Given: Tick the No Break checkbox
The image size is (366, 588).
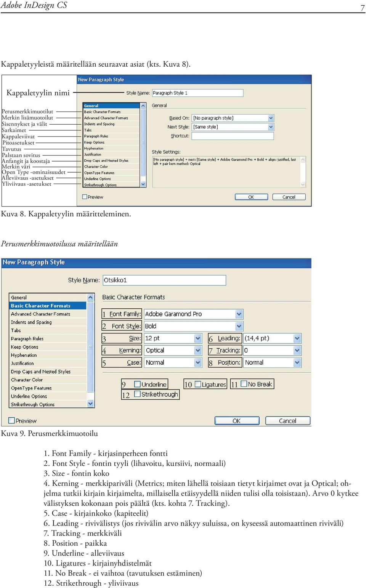Looking at the screenshot, I should (244, 384).
